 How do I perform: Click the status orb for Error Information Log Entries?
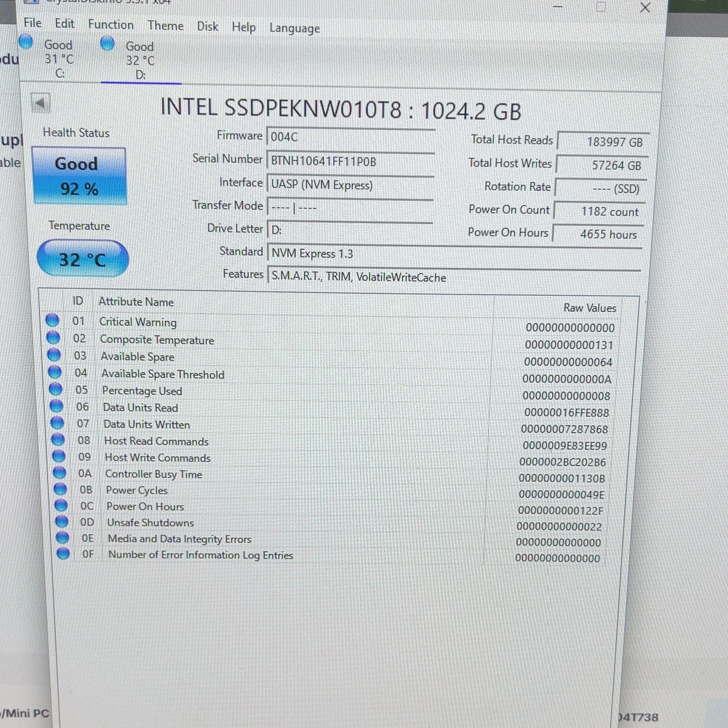click(63, 553)
